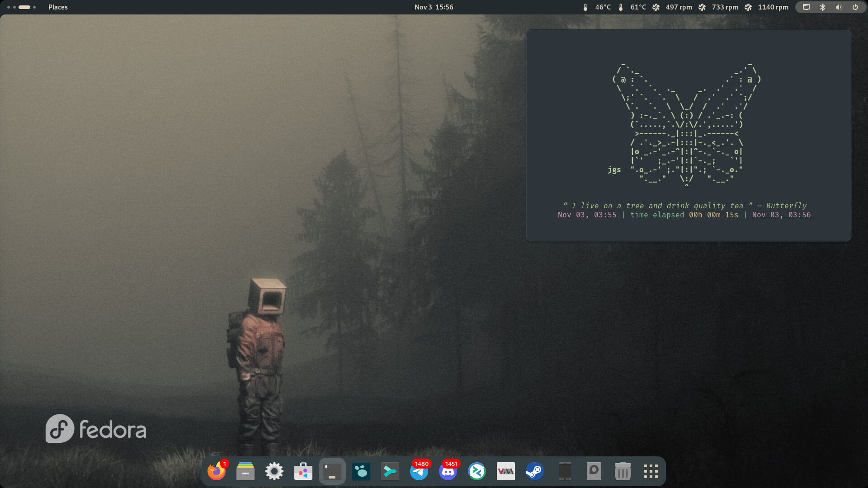Open the Settings gear in dock
This screenshot has width=868, height=488.
(x=274, y=472)
